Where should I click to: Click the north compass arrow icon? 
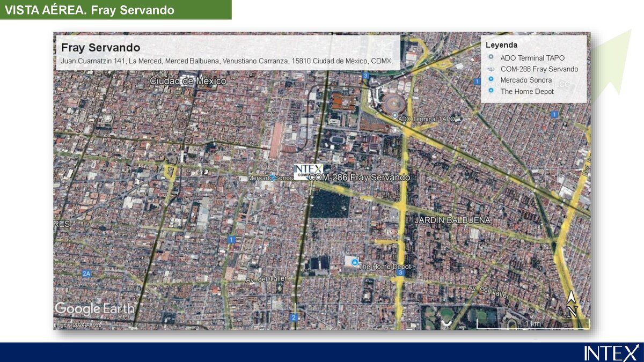click(572, 305)
